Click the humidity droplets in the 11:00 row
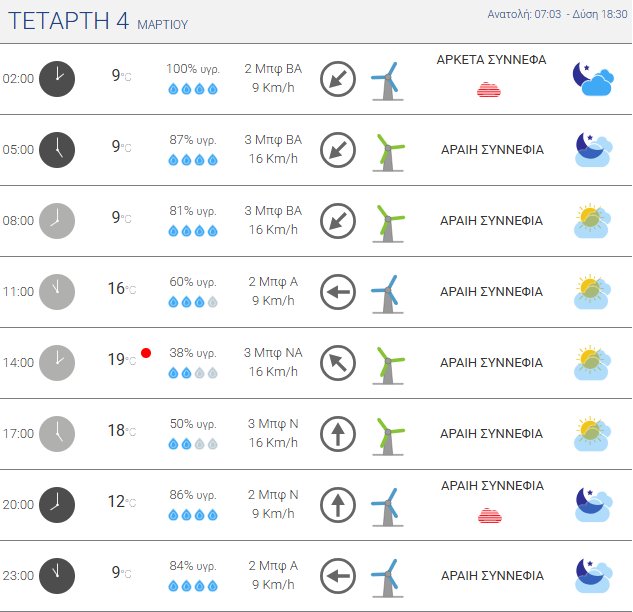The width and height of the screenshot is (633, 612). point(192,302)
